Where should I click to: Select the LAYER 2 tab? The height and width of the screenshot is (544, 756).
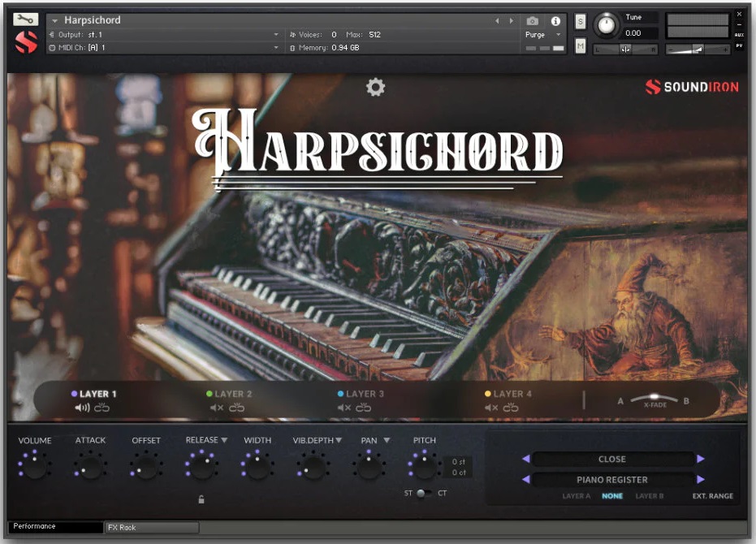point(229,394)
